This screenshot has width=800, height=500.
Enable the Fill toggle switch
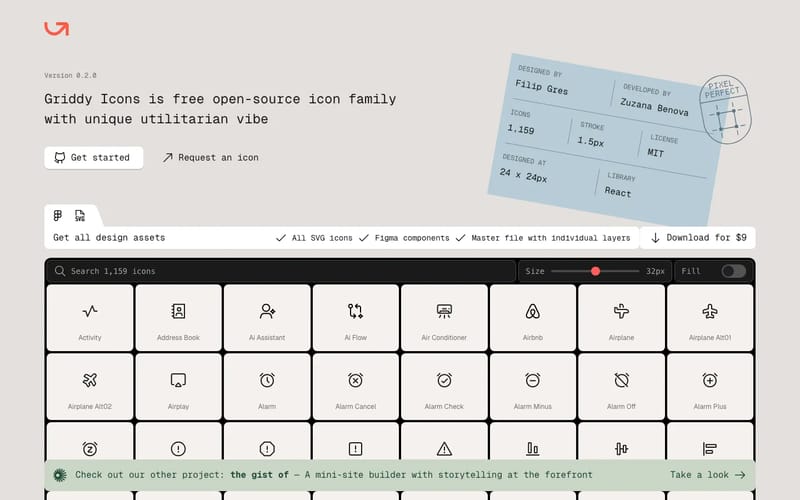[733, 271]
